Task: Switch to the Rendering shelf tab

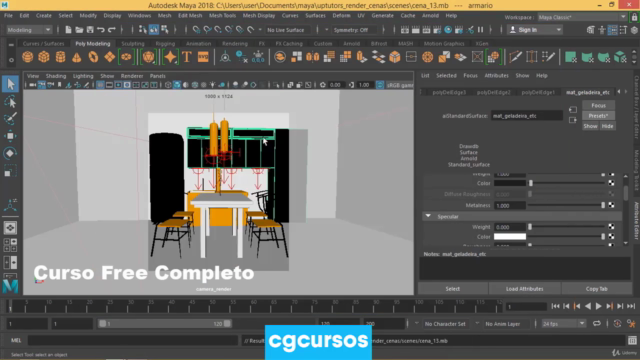Action: 235,43
